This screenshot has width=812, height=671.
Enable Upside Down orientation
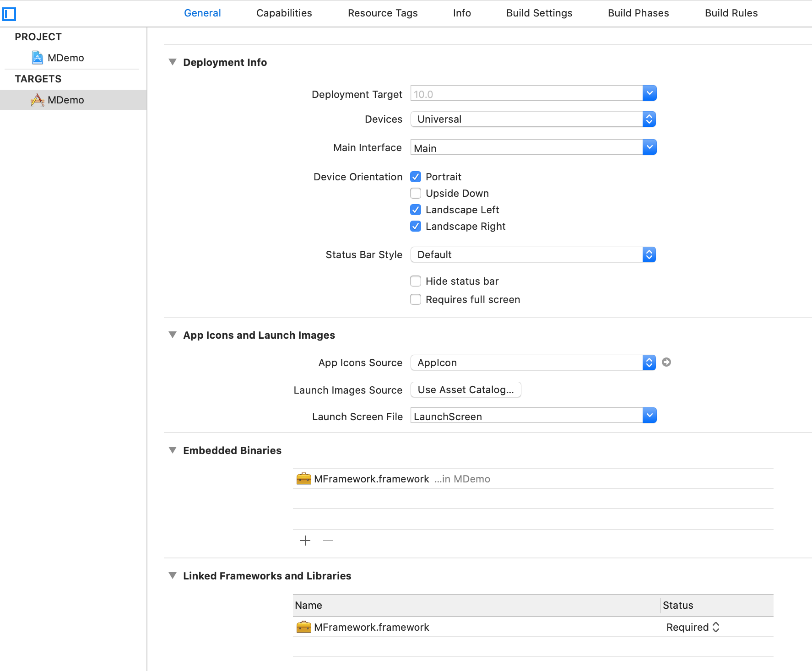(x=416, y=193)
